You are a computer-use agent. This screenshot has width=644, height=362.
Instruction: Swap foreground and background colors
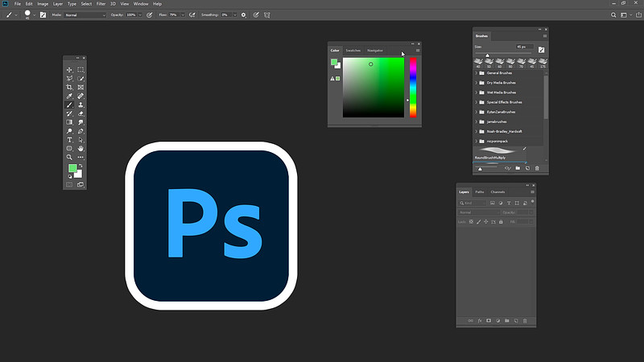80,166
